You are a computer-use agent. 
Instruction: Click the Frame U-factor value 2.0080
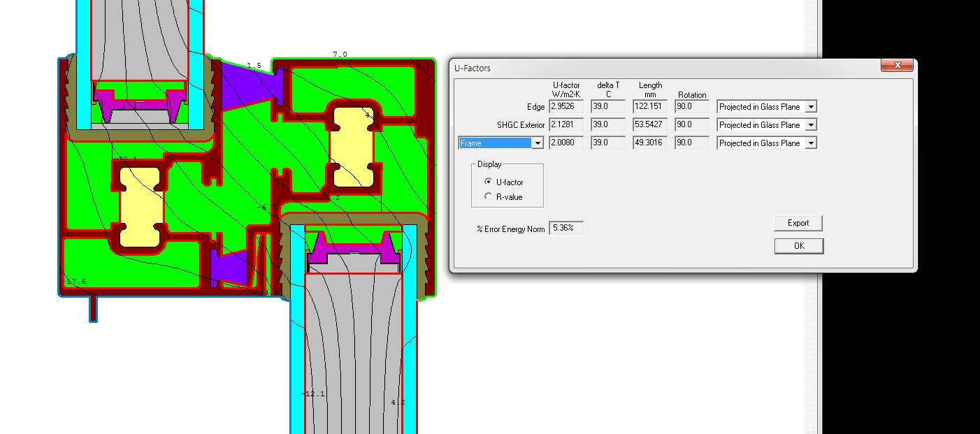565,143
